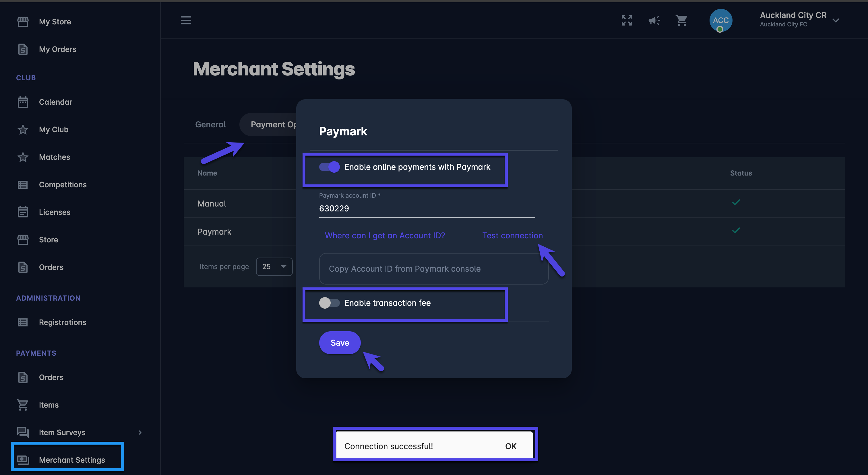Click the fullscreen expand icon
Screen dimensions: 868x475
click(626, 20)
